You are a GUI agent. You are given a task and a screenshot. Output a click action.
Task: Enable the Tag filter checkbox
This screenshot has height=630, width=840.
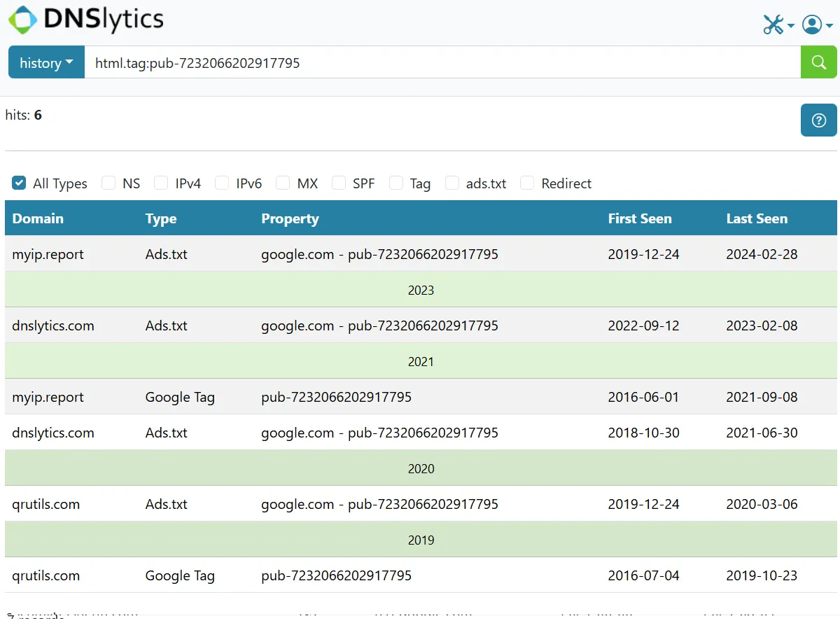coord(396,183)
